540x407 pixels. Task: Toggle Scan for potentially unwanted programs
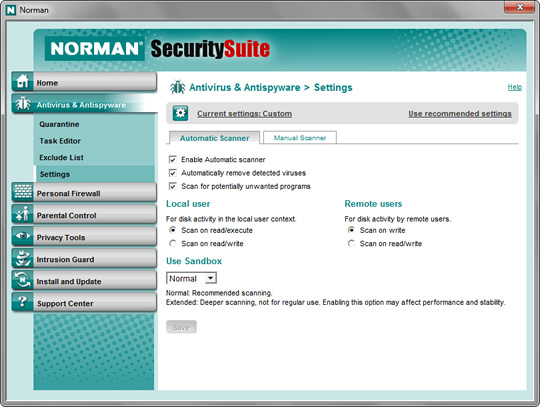tap(173, 186)
